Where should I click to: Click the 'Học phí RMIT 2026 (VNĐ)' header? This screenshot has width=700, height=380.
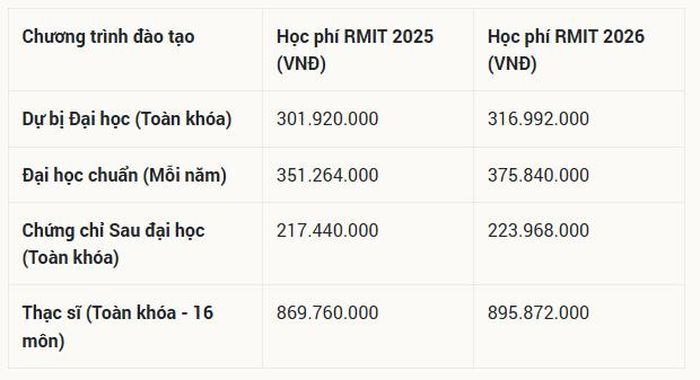[x=566, y=50]
